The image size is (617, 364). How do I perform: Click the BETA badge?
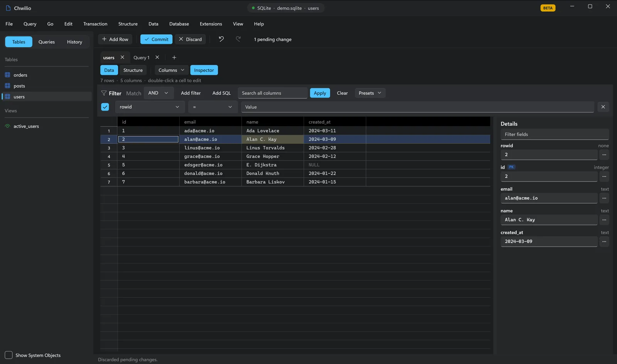click(548, 8)
